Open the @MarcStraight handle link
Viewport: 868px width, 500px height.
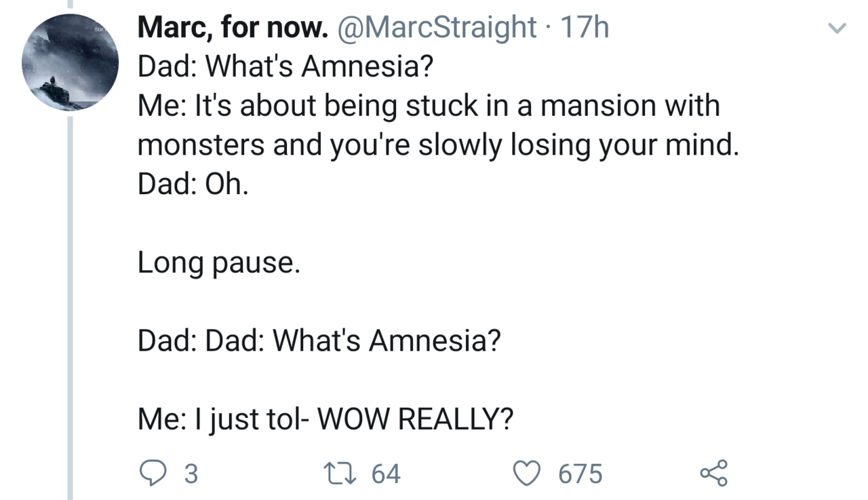point(437,28)
